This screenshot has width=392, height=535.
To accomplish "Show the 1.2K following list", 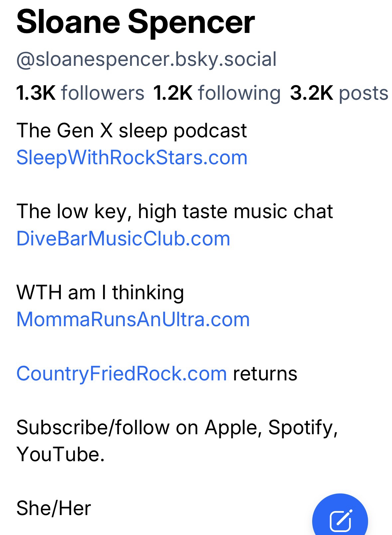I will pos(217,93).
